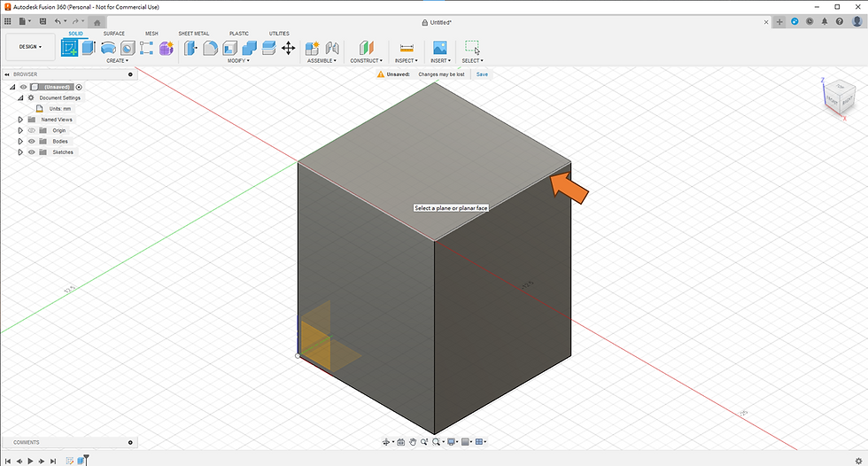The height and width of the screenshot is (466, 868).
Task: Select the Measure ruler icon
Action: click(407, 48)
